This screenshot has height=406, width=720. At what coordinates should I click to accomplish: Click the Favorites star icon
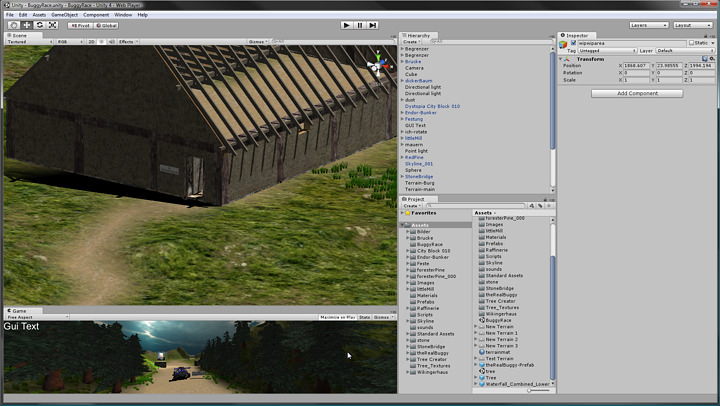407,213
